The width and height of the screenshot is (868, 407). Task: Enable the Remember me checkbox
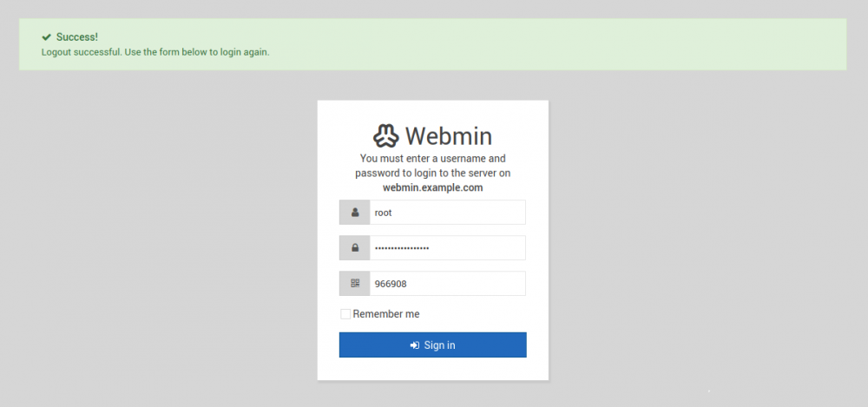pos(345,314)
